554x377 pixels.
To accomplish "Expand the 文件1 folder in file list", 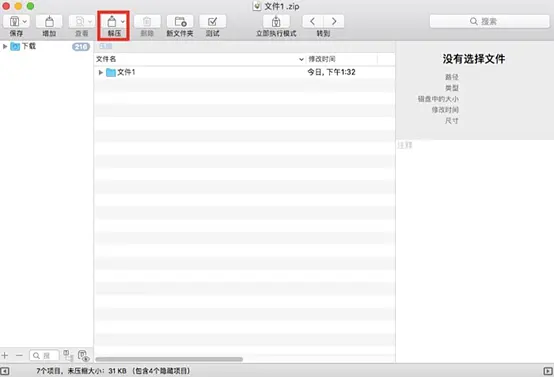I will pos(101,72).
